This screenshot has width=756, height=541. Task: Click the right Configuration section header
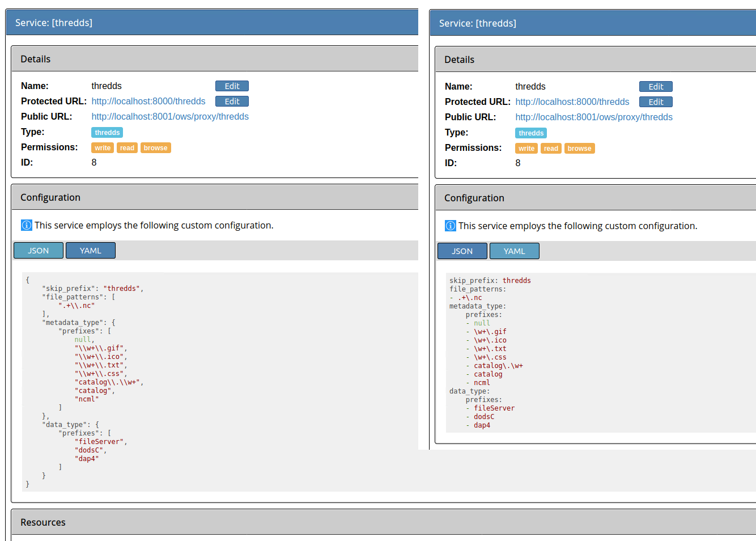pos(596,198)
